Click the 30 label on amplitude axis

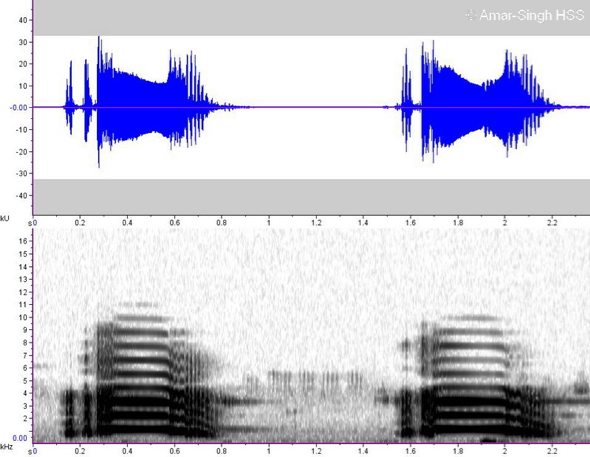(x=23, y=42)
